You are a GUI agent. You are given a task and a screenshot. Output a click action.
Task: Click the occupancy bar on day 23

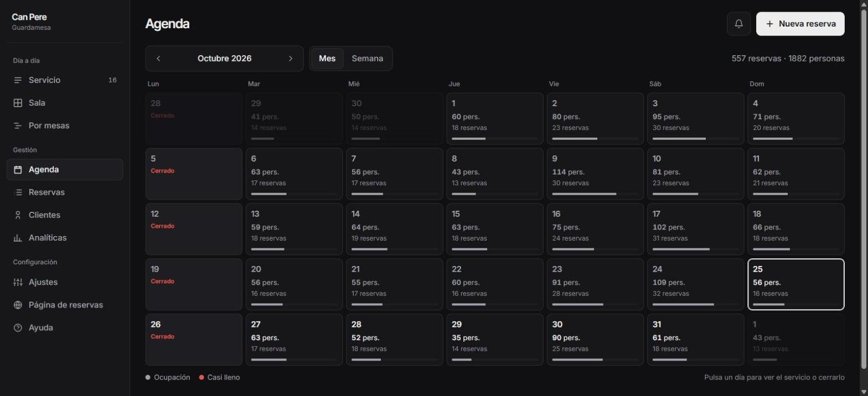pos(595,304)
